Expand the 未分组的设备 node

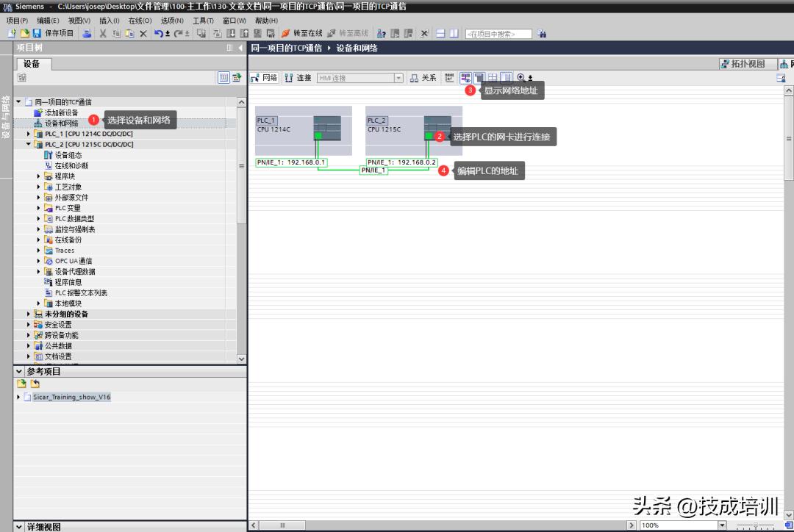click(x=29, y=314)
